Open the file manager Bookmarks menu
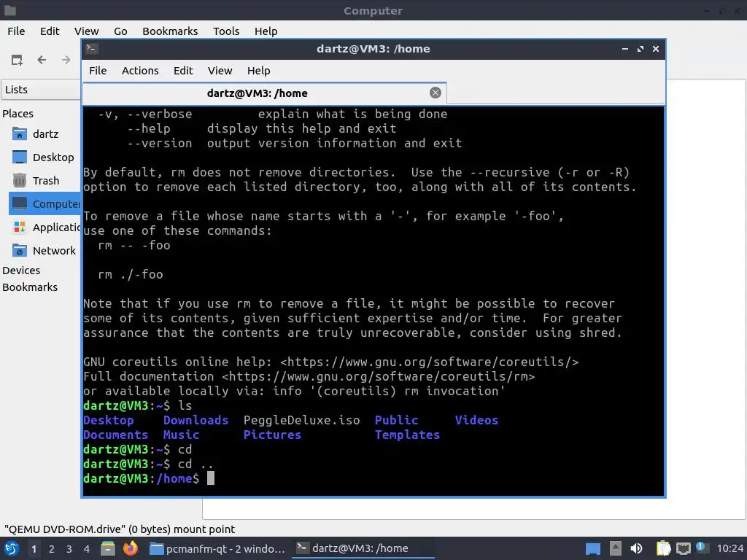 click(x=170, y=31)
